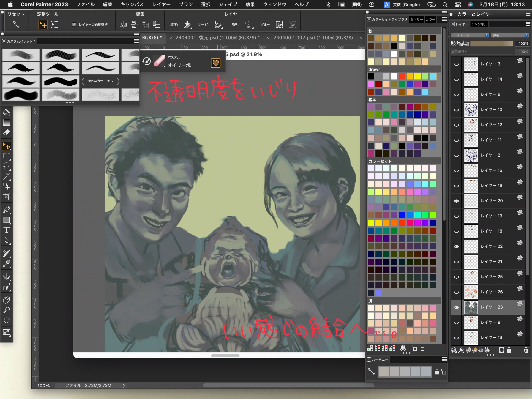Select the Rectangular Selection tool in the toolbox
532x399 pixels.
pos(6,156)
